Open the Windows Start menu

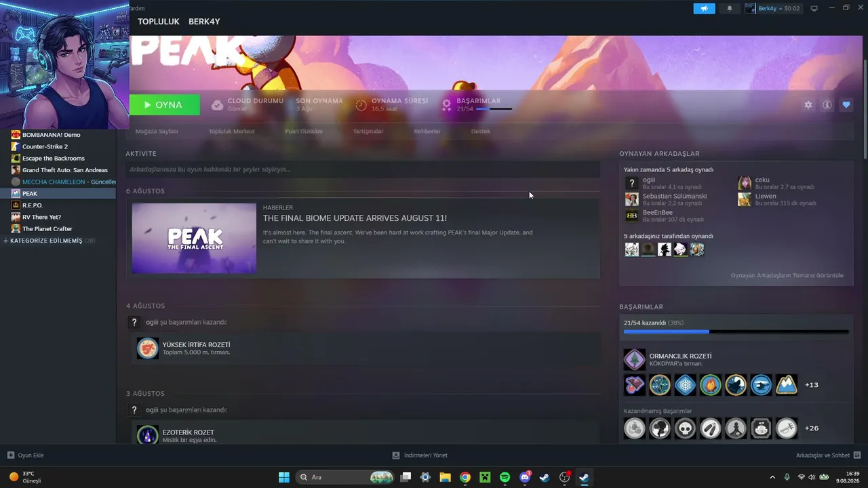[284, 477]
